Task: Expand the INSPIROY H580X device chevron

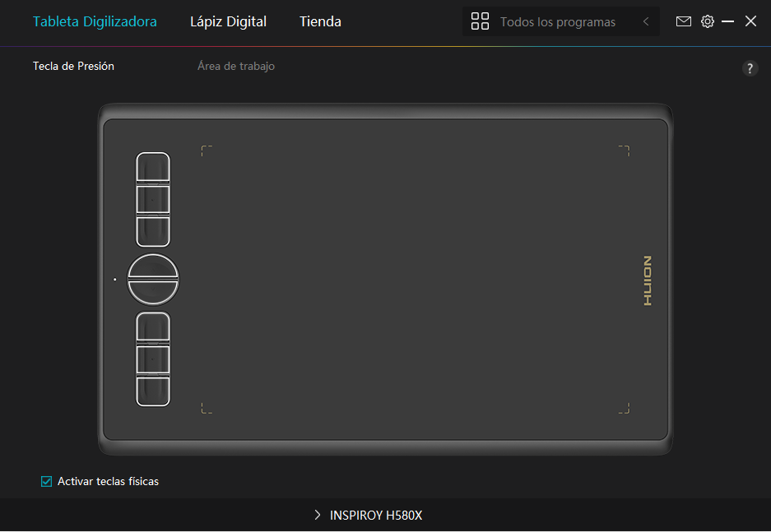Action: pyautogui.click(x=317, y=515)
